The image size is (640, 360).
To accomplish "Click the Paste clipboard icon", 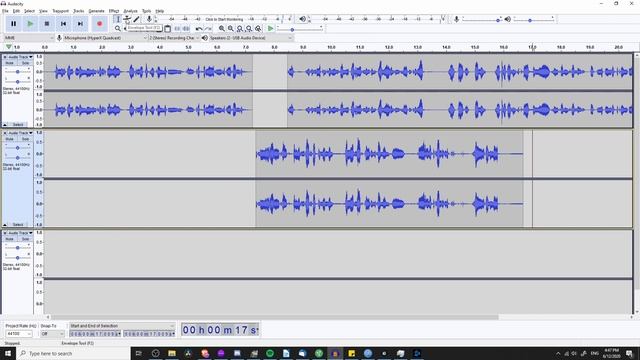I will click(167, 29).
